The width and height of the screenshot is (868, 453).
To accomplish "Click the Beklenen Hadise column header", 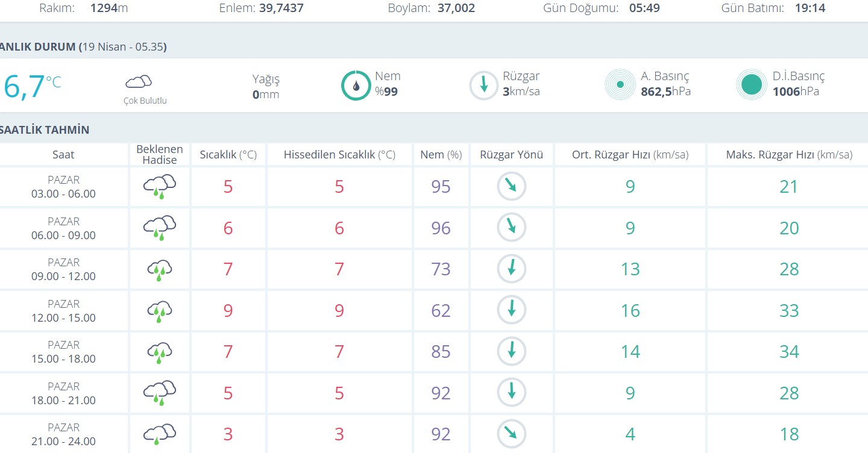I will (159, 154).
